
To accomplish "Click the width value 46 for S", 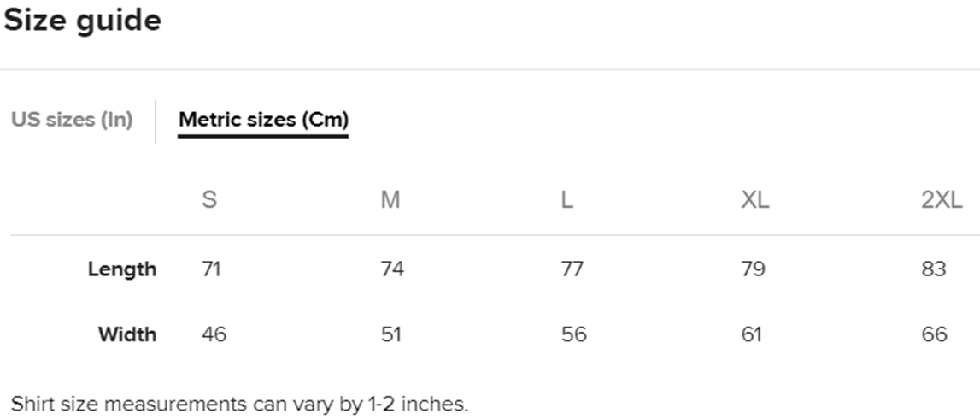I will [x=214, y=334].
